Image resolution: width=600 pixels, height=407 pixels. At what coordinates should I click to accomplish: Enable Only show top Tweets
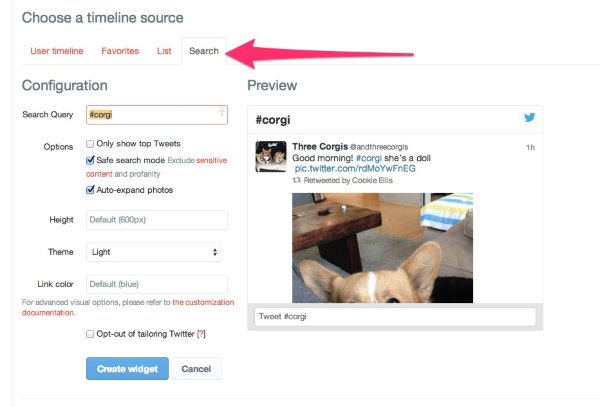tap(91, 145)
